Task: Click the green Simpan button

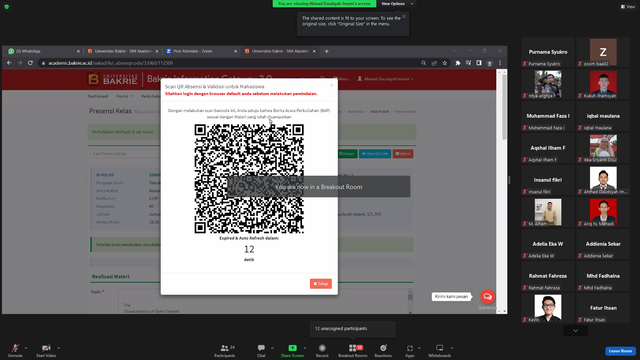Action: (x=347, y=153)
